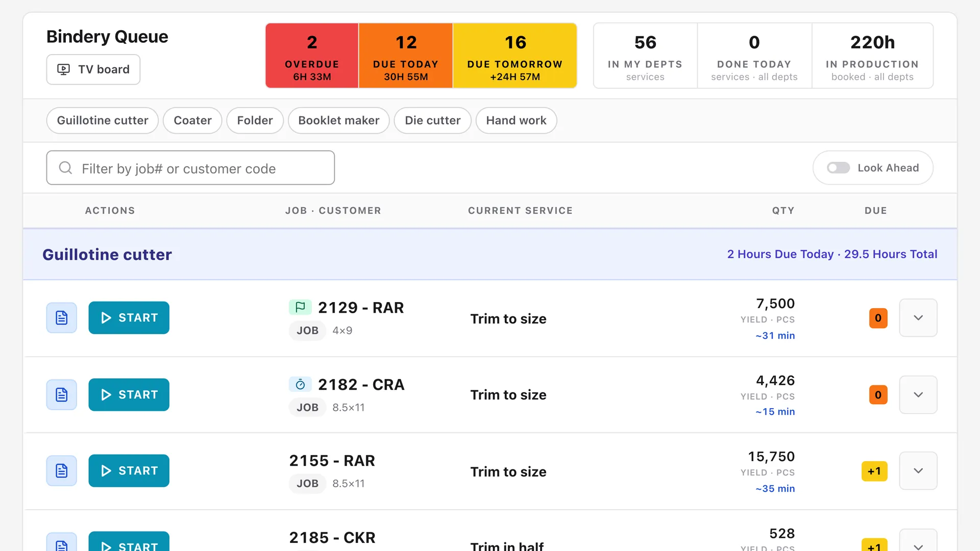This screenshot has height=551, width=980.
Task: Open job document for 2185 - CKR
Action: click(62, 542)
